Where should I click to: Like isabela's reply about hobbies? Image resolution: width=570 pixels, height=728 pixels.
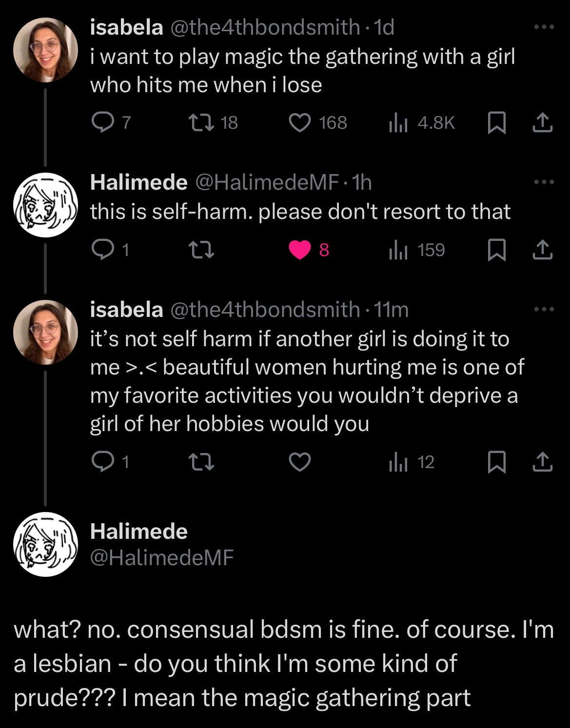coord(300,462)
